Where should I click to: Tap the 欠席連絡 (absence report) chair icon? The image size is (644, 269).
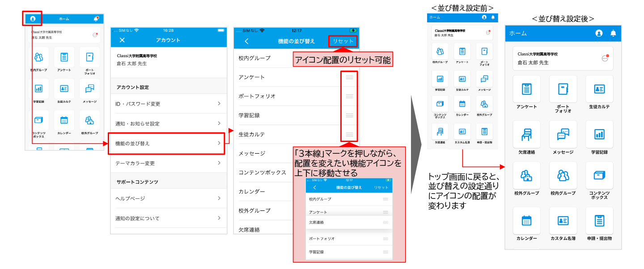pos(526,134)
